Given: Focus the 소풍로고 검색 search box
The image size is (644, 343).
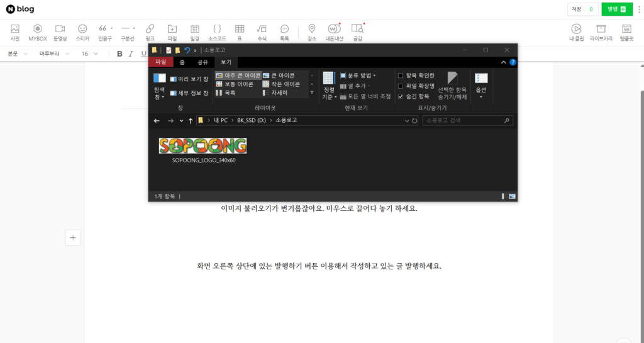Looking at the screenshot, I should 467,121.
